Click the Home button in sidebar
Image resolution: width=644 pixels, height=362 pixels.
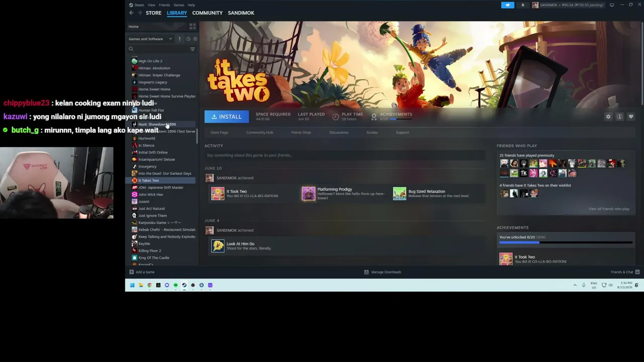click(133, 27)
